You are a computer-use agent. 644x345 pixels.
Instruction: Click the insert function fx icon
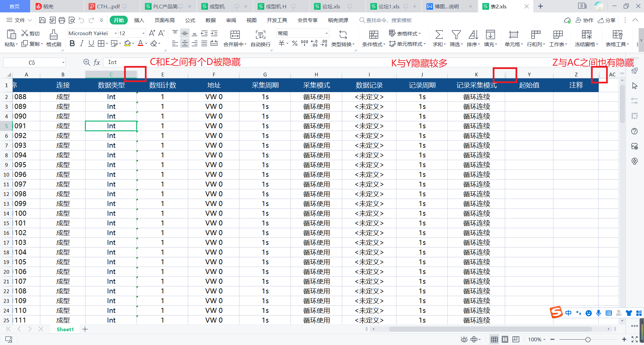tap(97, 62)
